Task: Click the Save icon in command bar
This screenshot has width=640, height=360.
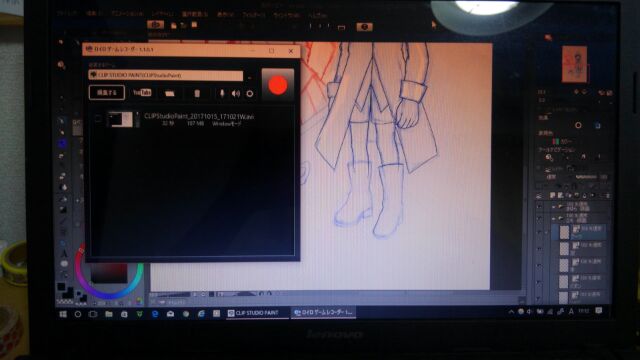Action: point(194,25)
